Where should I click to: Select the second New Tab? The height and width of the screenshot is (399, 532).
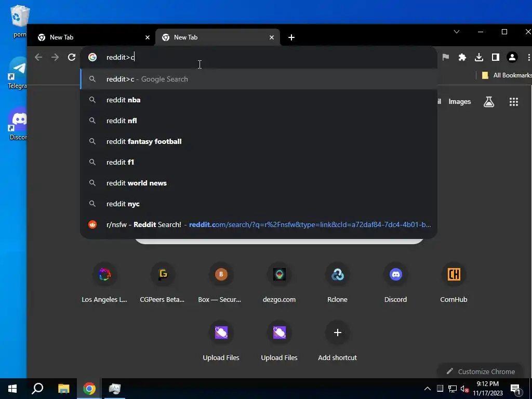pos(217,37)
